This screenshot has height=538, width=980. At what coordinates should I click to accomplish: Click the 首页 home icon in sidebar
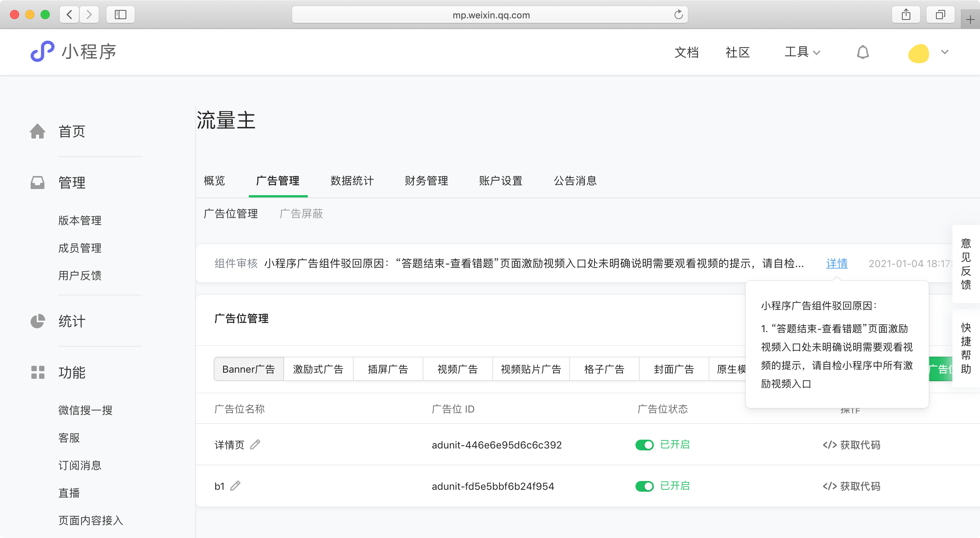click(38, 131)
